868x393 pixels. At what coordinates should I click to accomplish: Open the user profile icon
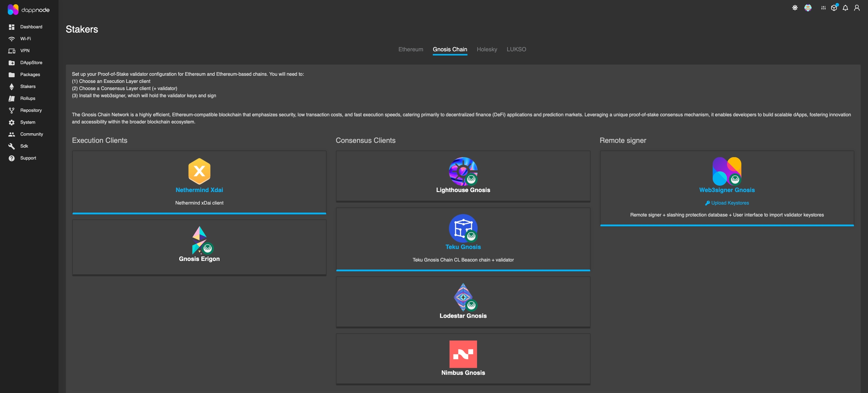tap(857, 8)
